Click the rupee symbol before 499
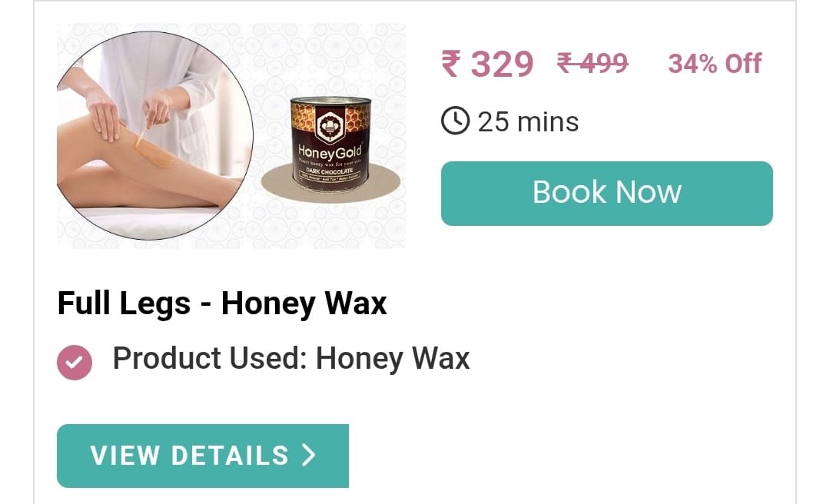The height and width of the screenshot is (504, 830). 564,63
